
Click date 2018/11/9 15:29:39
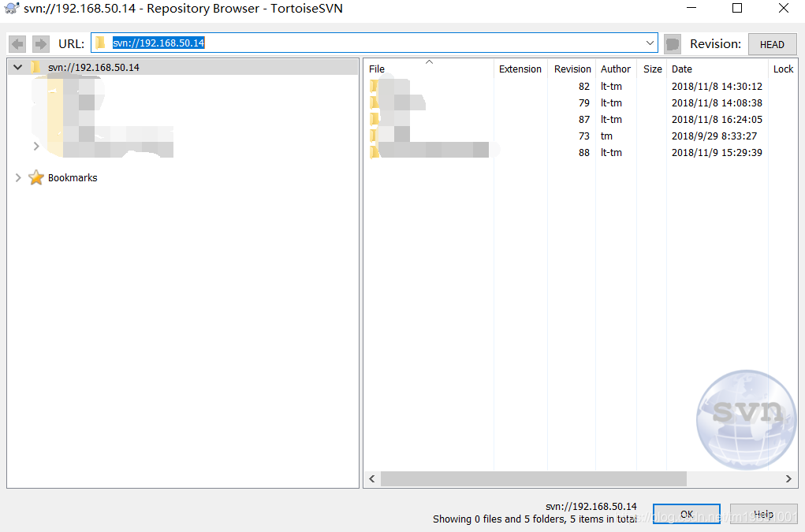point(717,152)
